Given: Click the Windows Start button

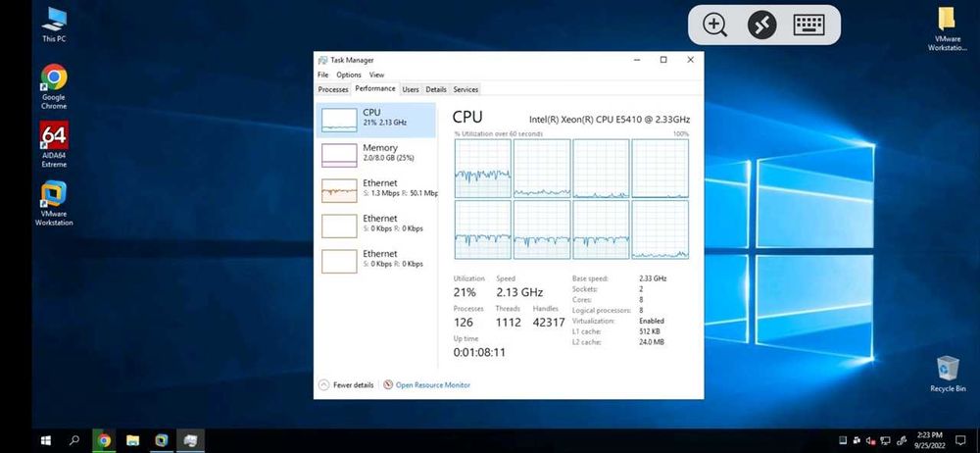Looking at the screenshot, I should pyautogui.click(x=46, y=440).
